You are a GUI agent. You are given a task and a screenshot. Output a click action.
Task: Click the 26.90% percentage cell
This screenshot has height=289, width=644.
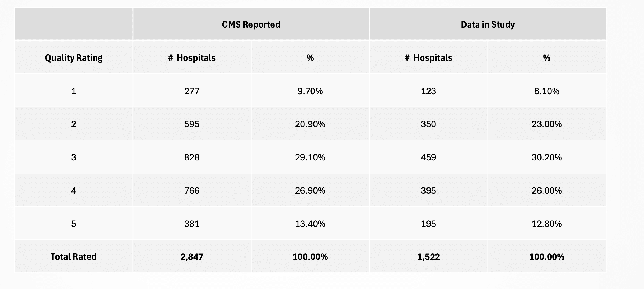[x=310, y=190]
